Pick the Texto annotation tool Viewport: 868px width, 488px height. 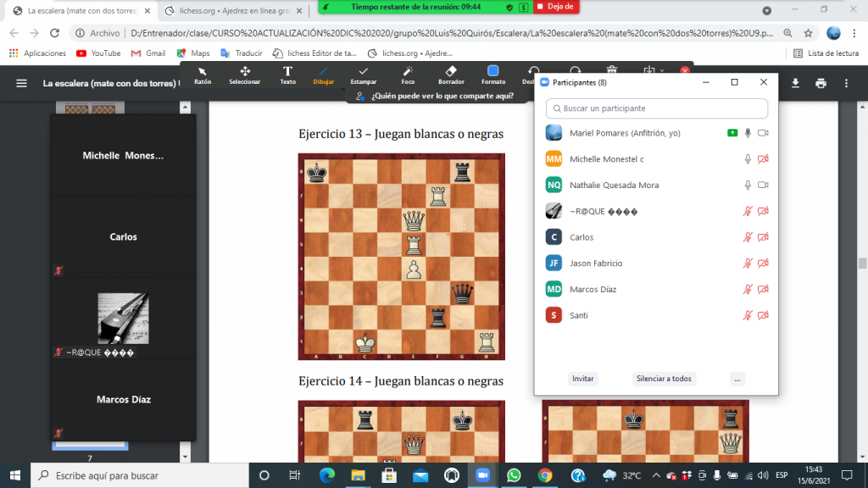pyautogui.click(x=288, y=75)
